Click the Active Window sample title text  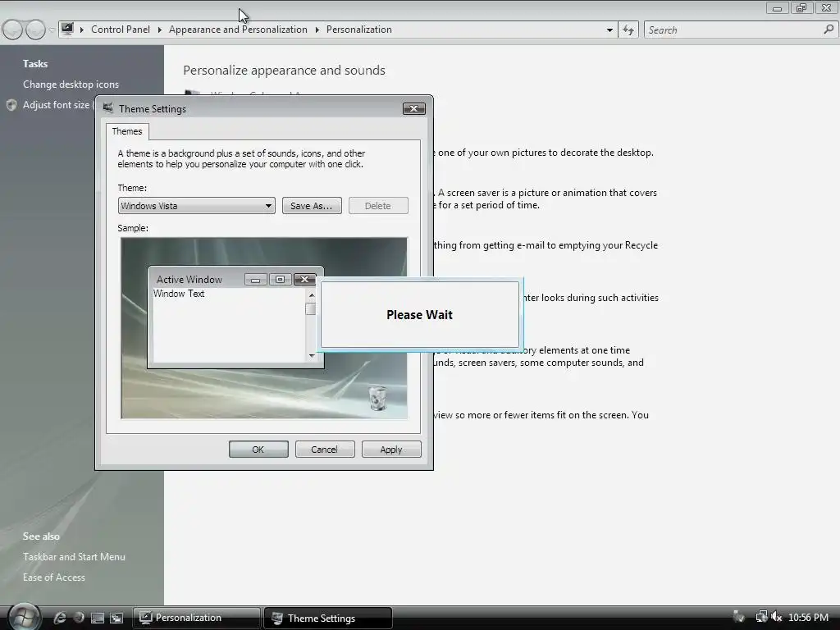[189, 279]
